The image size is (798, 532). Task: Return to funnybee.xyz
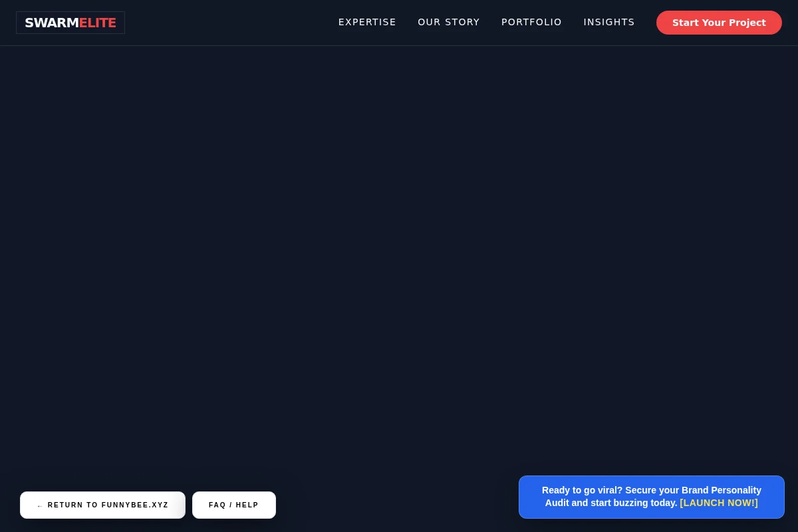point(102,505)
